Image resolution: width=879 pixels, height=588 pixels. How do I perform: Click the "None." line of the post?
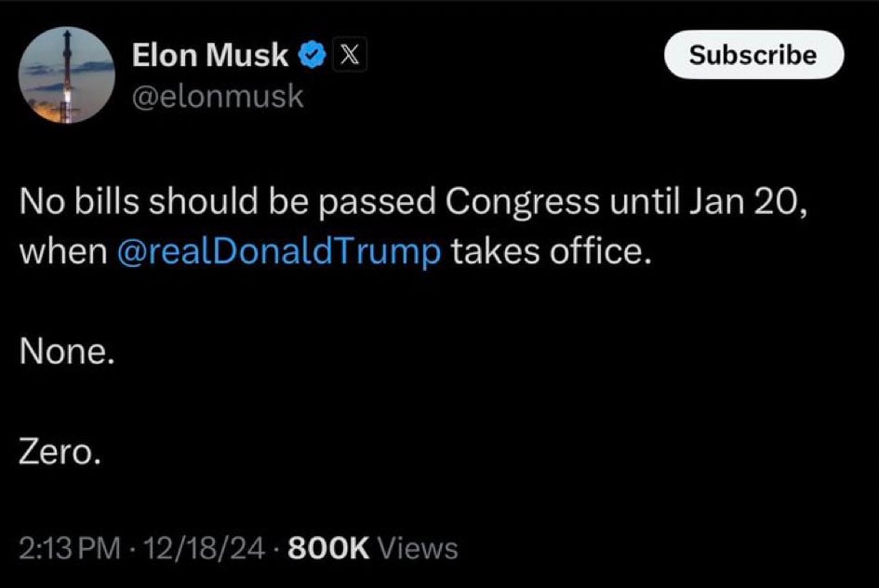[x=67, y=354]
